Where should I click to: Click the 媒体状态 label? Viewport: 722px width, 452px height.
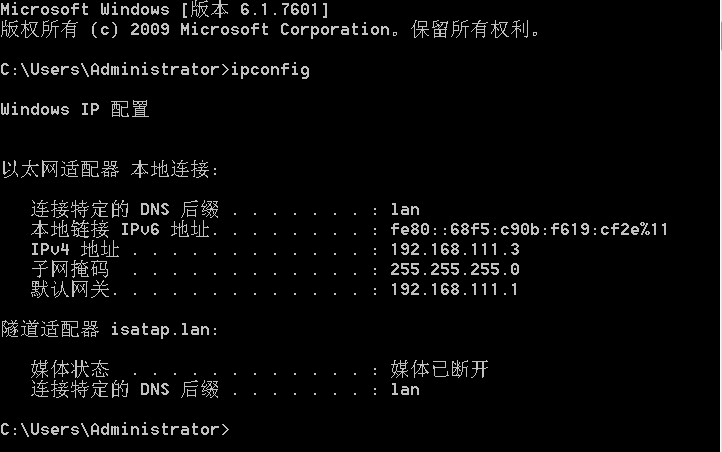(70, 369)
